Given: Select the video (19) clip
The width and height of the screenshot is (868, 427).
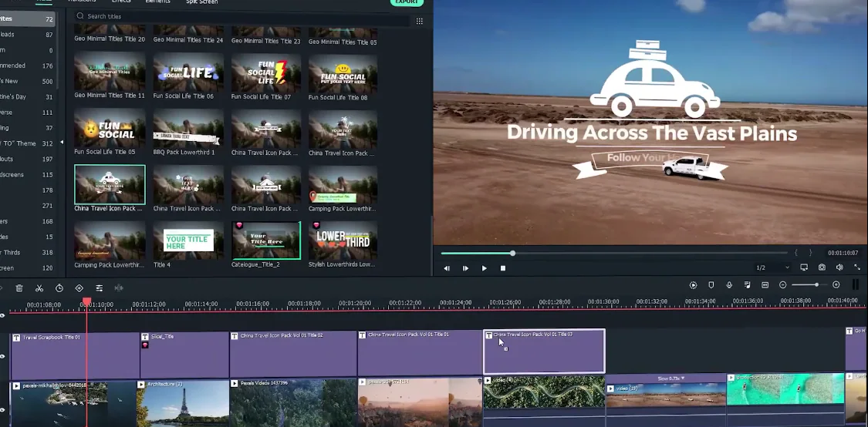Looking at the screenshot, I should (x=665, y=399).
